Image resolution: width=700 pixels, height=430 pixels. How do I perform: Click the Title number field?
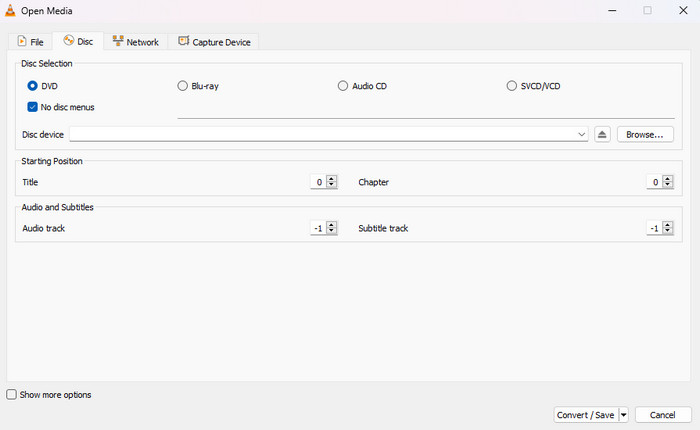point(318,182)
